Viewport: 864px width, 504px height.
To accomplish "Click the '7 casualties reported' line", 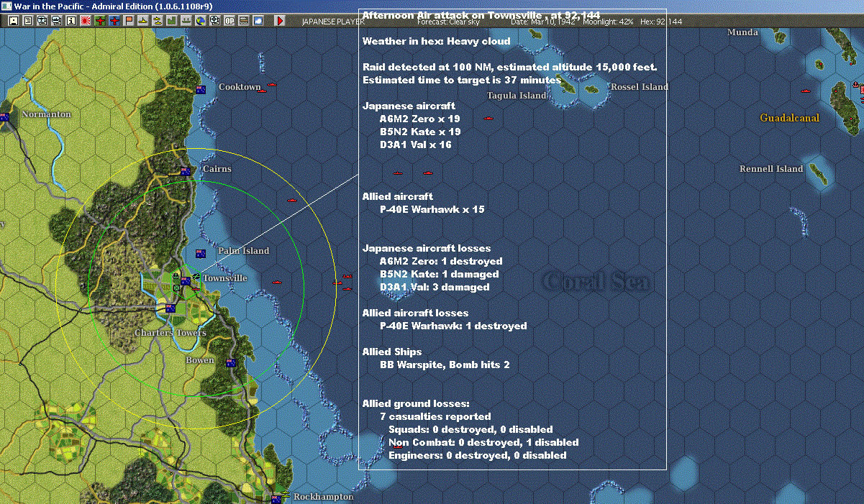I will pyautogui.click(x=435, y=416).
